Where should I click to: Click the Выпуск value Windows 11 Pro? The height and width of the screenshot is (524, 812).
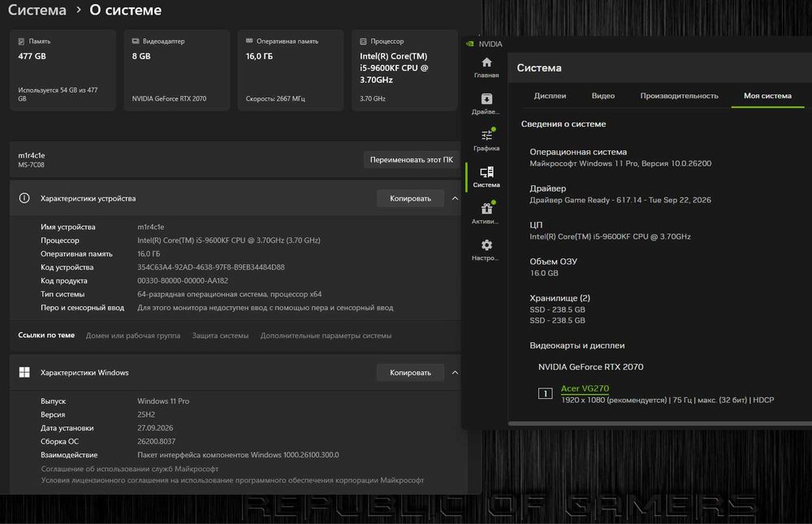163,401
